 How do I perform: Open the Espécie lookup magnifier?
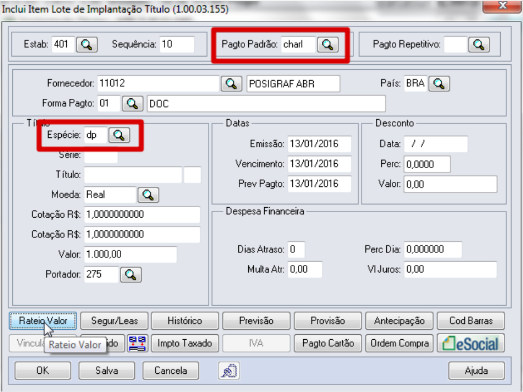click(119, 135)
